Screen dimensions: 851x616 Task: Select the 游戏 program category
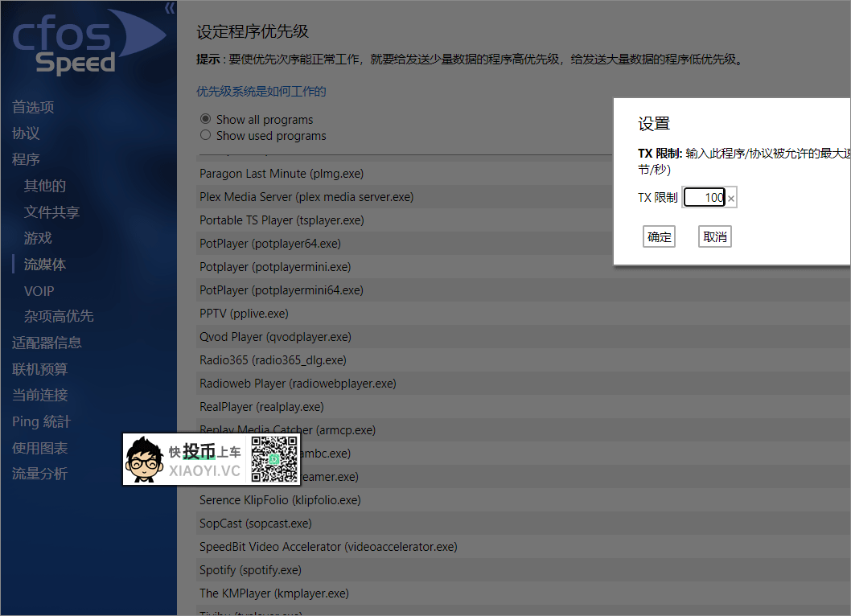tap(38, 238)
